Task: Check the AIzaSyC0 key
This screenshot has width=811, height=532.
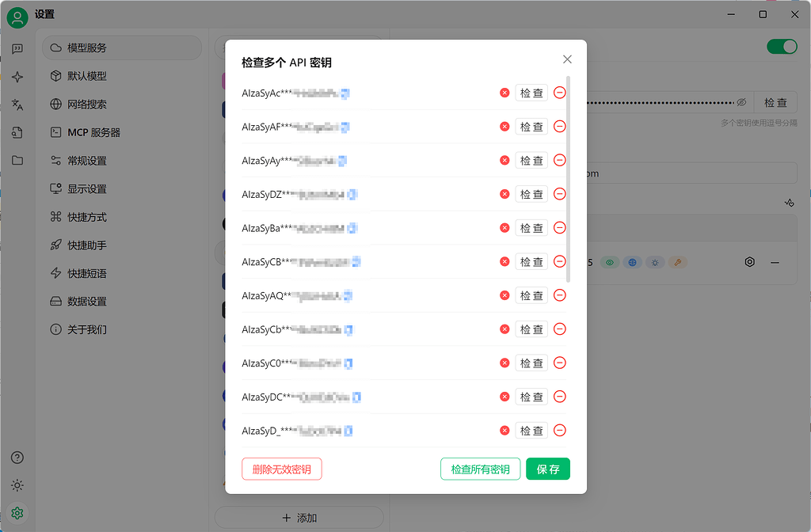Action: coord(531,363)
